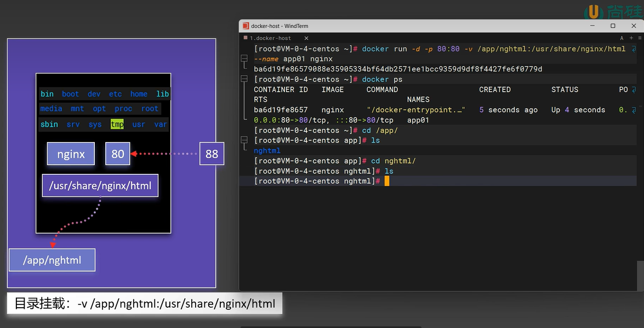Click '0.0.0.0:80->80/tcp' port mapping text
The image size is (644, 328).
click(x=290, y=120)
